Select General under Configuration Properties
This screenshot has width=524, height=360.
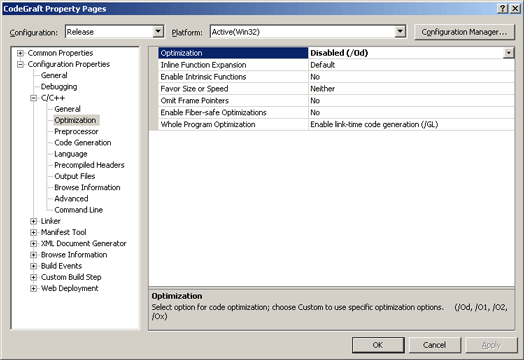[x=54, y=76]
